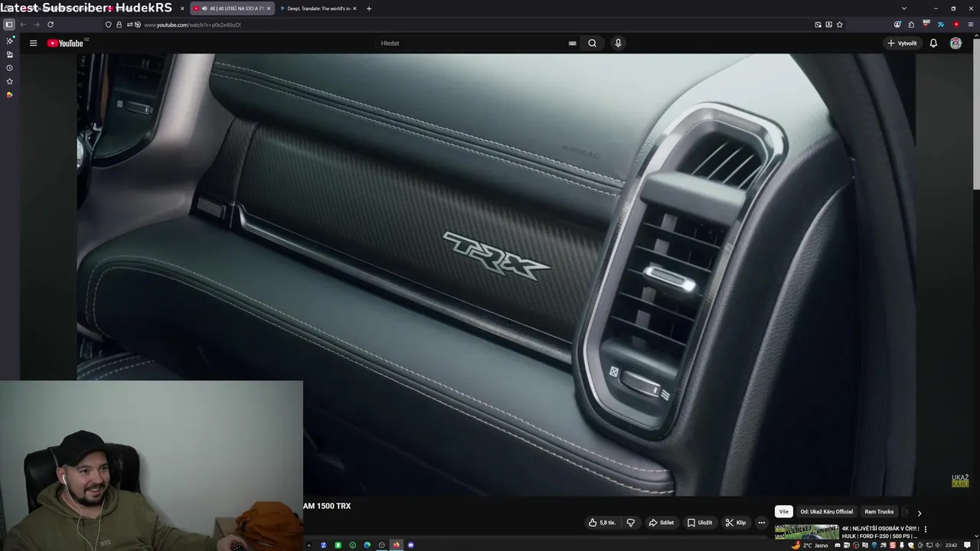This screenshot has width=980, height=551.
Task: Click the main video player frame
Action: pos(496,274)
